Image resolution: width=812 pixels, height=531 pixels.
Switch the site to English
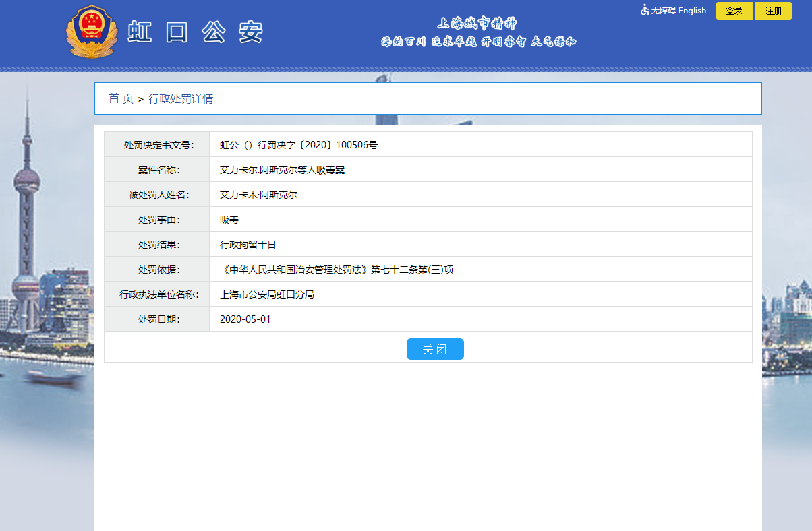(x=692, y=11)
